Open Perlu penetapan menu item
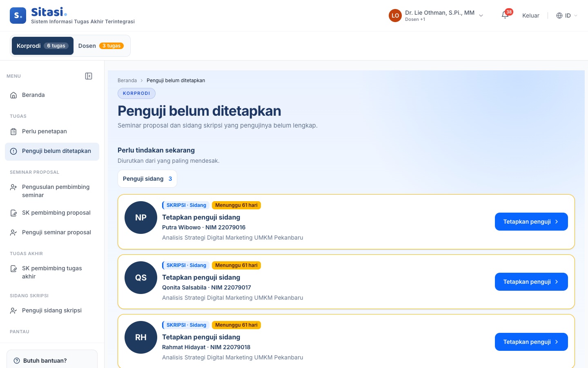Image resolution: width=588 pixels, height=368 pixels. click(52, 131)
